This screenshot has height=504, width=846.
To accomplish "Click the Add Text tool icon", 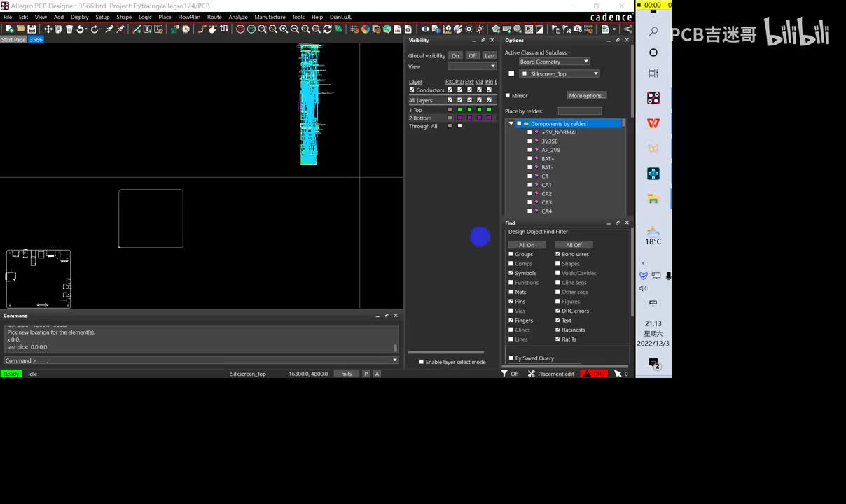I will (148, 29).
